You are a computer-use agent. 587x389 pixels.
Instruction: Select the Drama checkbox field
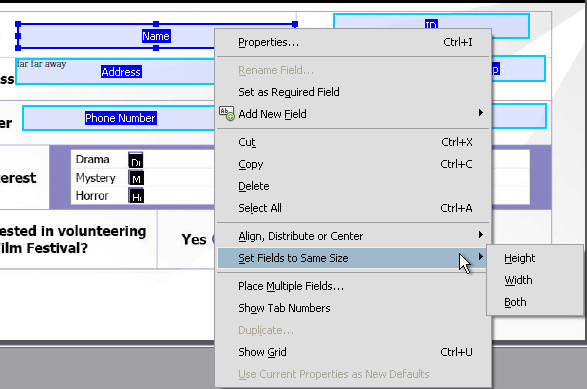(136, 160)
